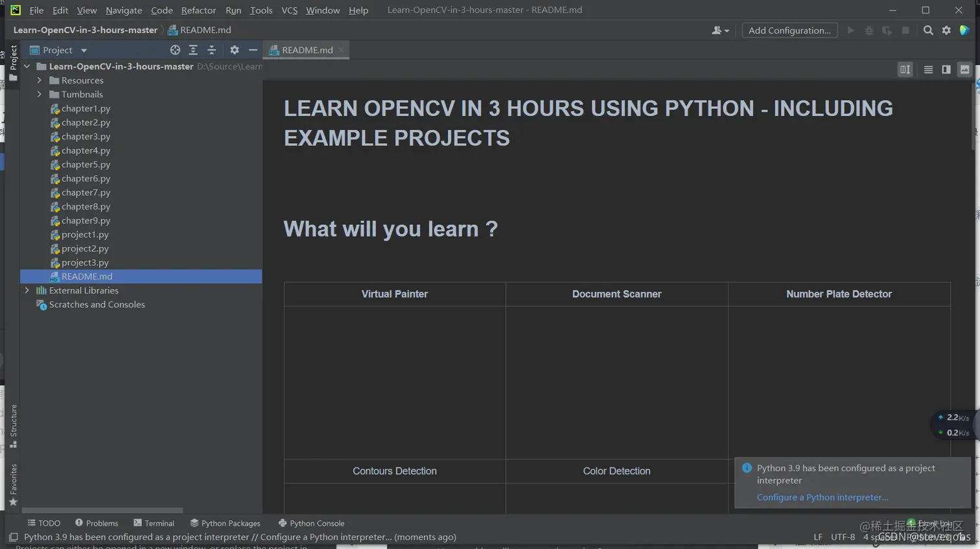Open the Refactor menu
The height and width of the screenshot is (549, 980).
click(x=198, y=10)
